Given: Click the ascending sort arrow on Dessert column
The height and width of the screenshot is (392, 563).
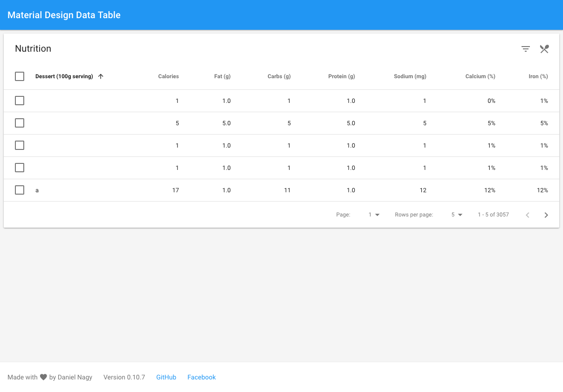Looking at the screenshot, I should click(x=100, y=76).
